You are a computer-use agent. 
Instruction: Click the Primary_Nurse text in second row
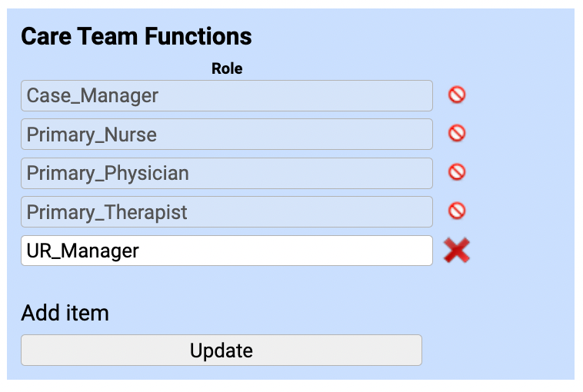tap(92, 135)
